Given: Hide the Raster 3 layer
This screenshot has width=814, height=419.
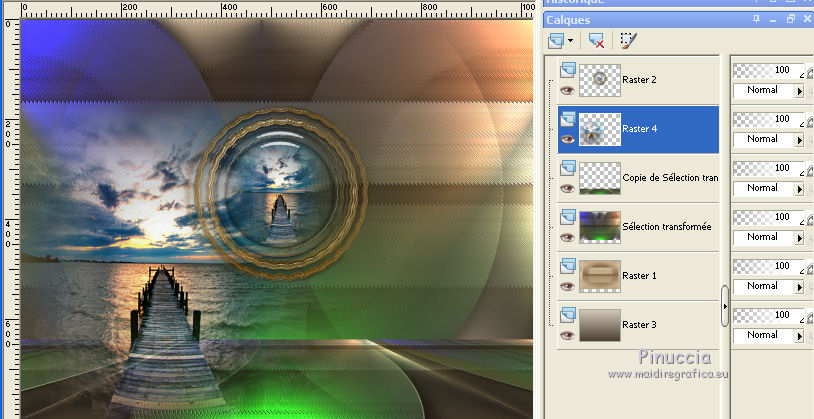Looking at the screenshot, I should [x=567, y=335].
